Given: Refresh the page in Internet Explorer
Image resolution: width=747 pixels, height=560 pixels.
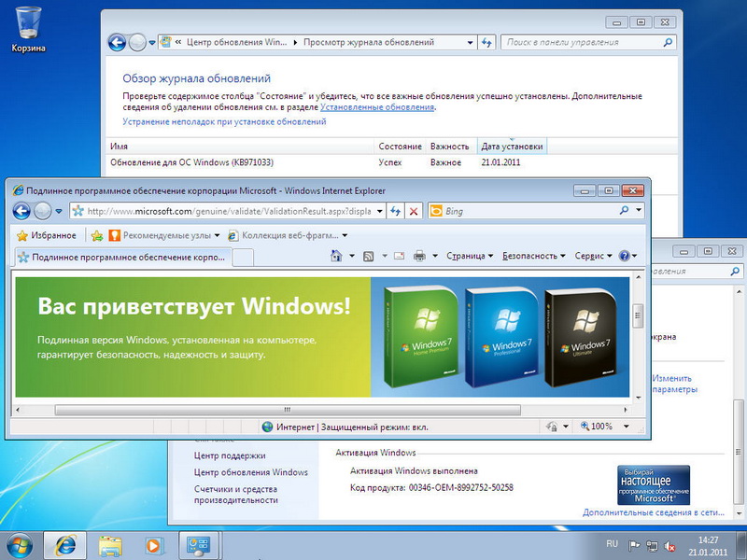Looking at the screenshot, I should pos(395,211).
